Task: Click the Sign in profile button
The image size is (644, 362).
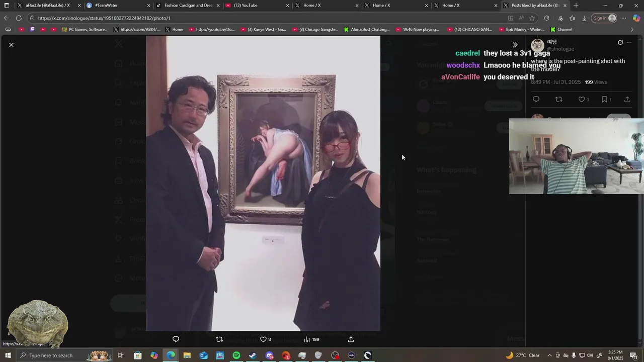Action: [x=605, y=18]
